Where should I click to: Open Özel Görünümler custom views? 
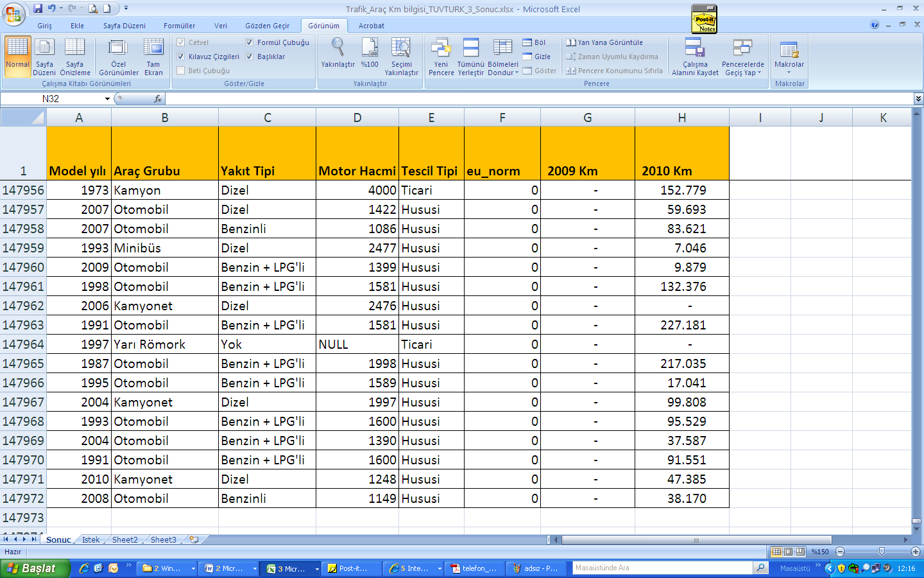coord(119,57)
